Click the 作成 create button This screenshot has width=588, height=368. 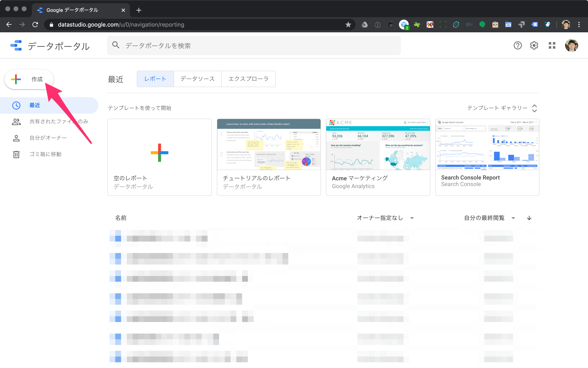(29, 79)
